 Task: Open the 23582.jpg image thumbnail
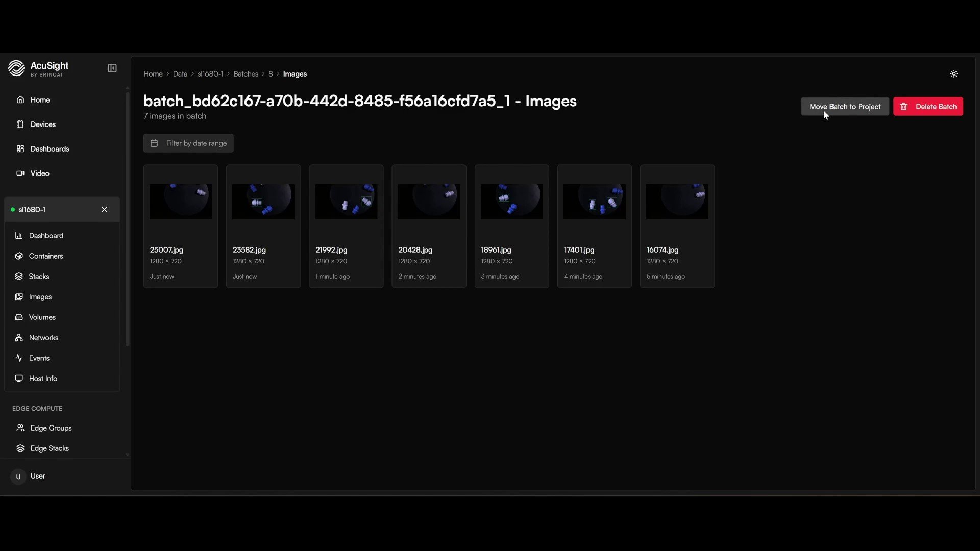tap(263, 202)
